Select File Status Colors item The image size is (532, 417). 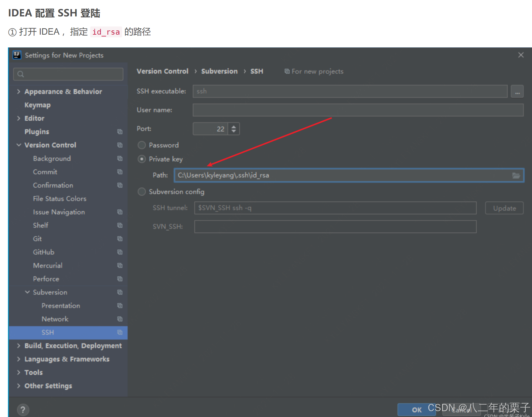pyautogui.click(x=60, y=198)
